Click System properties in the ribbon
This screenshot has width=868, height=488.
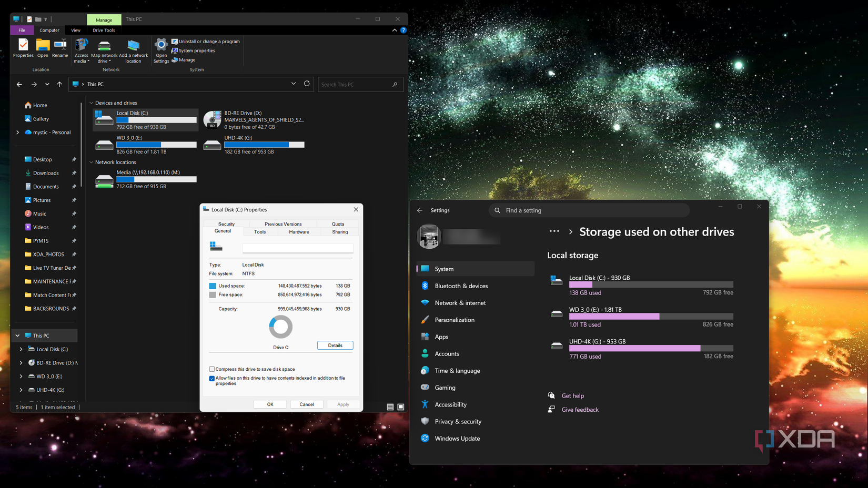tap(194, 50)
